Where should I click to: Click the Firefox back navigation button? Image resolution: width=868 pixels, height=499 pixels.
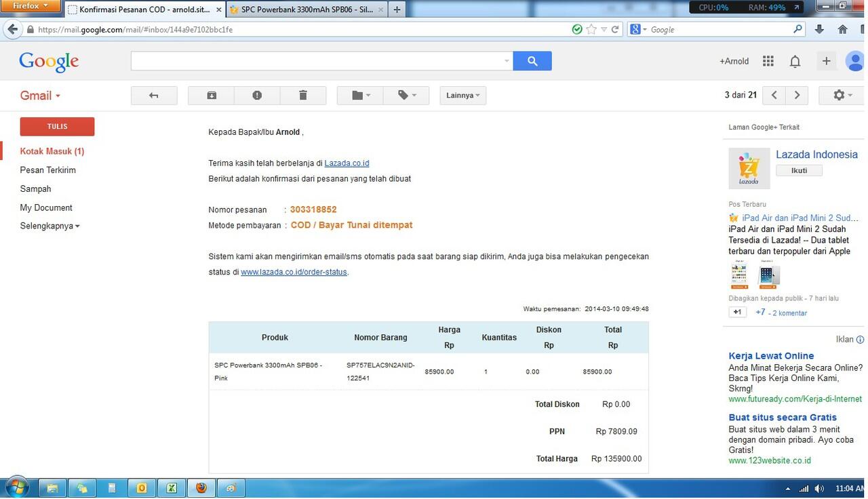tap(12, 29)
